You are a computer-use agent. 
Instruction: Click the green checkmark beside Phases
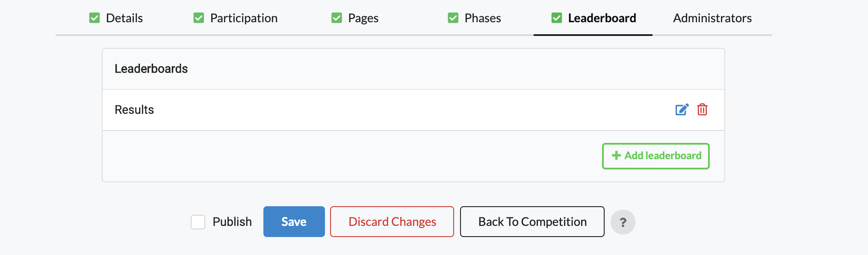[x=452, y=18]
